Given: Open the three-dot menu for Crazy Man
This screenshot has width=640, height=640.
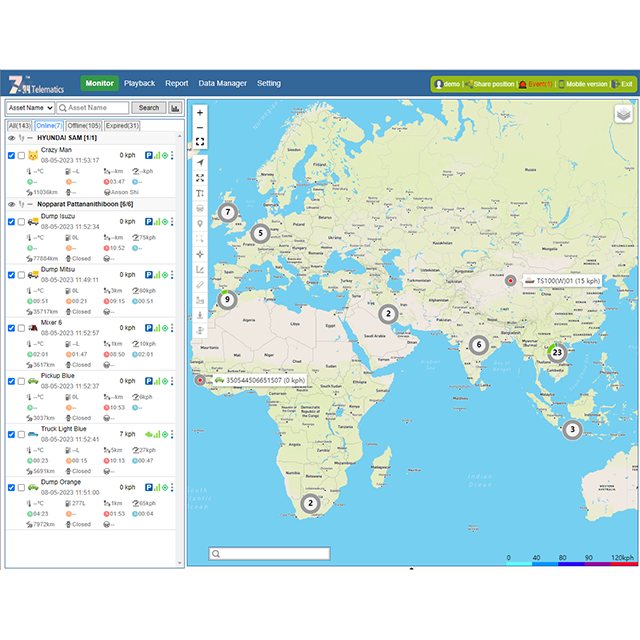Looking at the screenshot, I should (x=172, y=156).
